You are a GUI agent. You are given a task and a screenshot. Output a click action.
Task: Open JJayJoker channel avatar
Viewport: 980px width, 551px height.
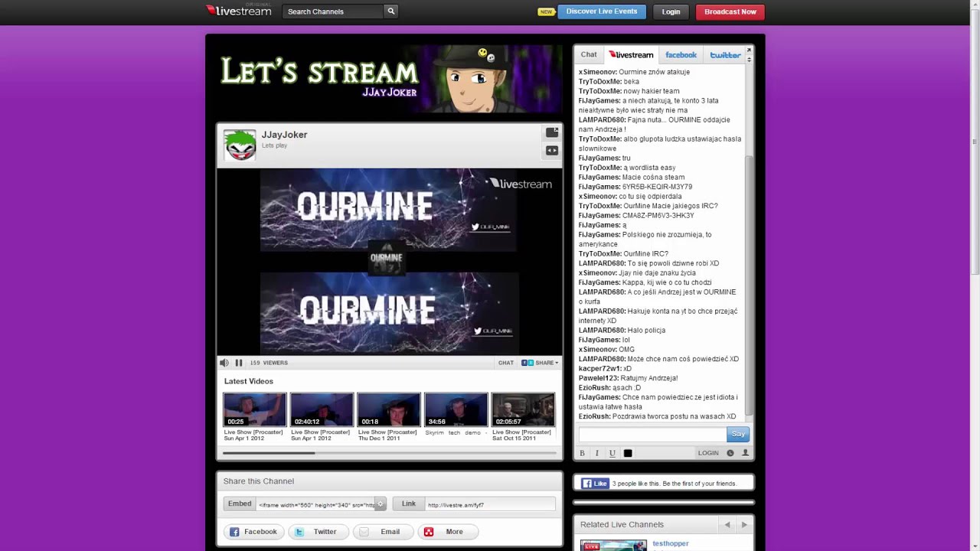pos(240,145)
